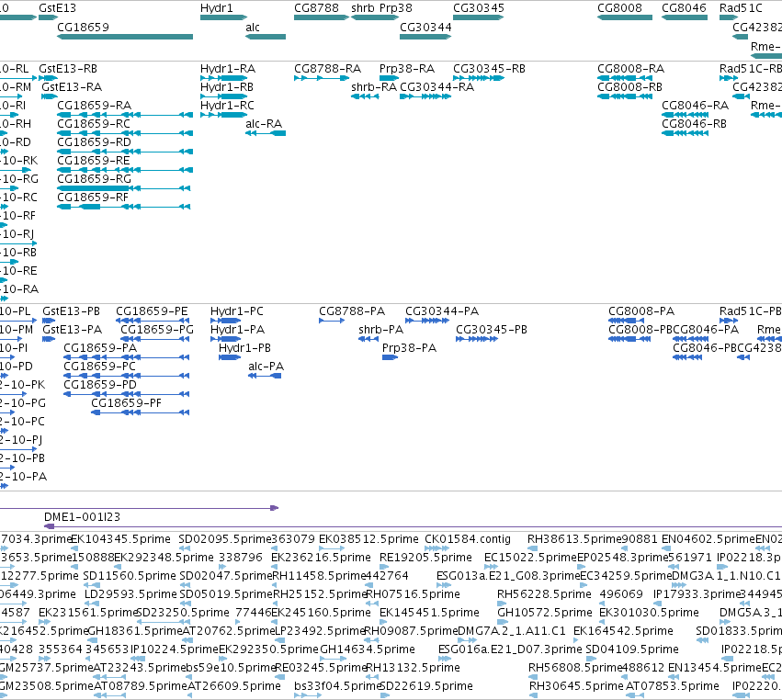Click the CG8046 gene label
The width and height of the screenshot is (782, 700).
pos(684,8)
